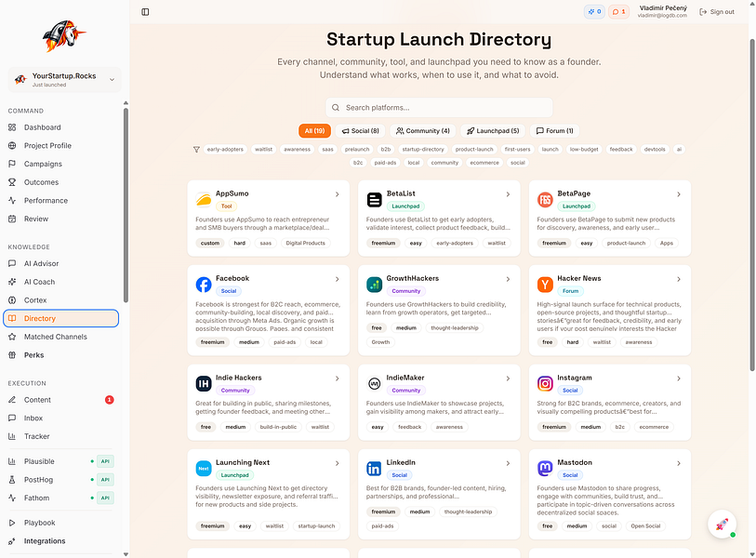
Task: Open the Integrations page
Action: (60, 541)
